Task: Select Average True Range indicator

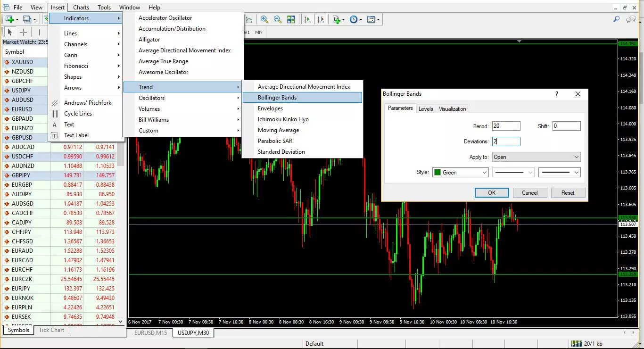Action: click(x=183, y=61)
